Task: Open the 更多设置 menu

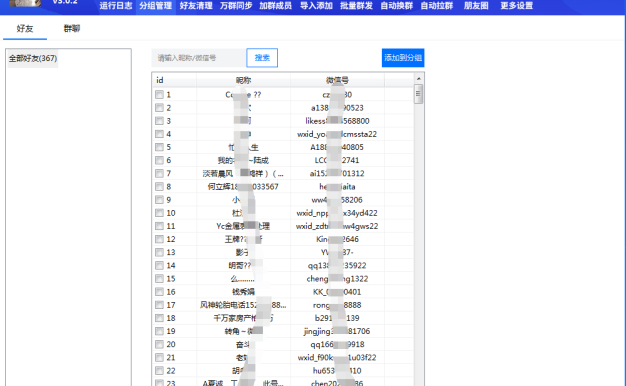Action: pos(517,6)
